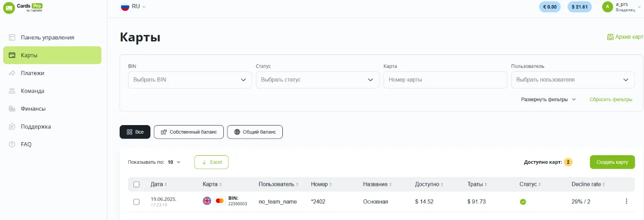Open the three-dot menu for card *2402

point(626,202)
